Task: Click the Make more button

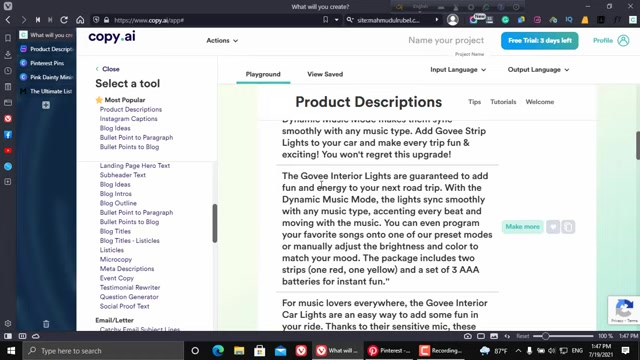Action: (x=522, y=227)
